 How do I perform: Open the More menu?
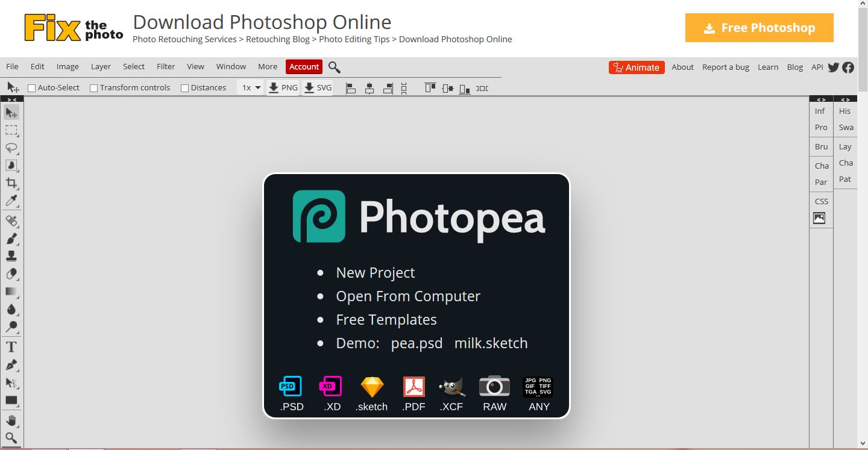[268, 67]
